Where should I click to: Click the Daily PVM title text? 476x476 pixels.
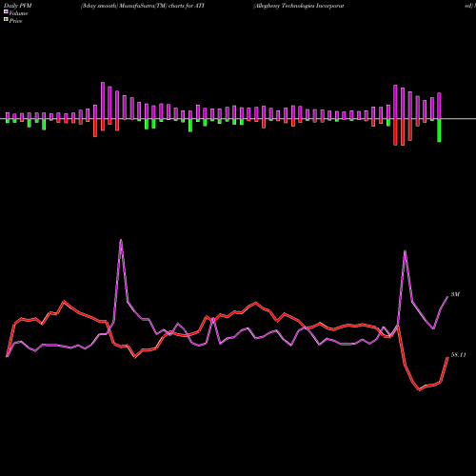coord(18,6)
